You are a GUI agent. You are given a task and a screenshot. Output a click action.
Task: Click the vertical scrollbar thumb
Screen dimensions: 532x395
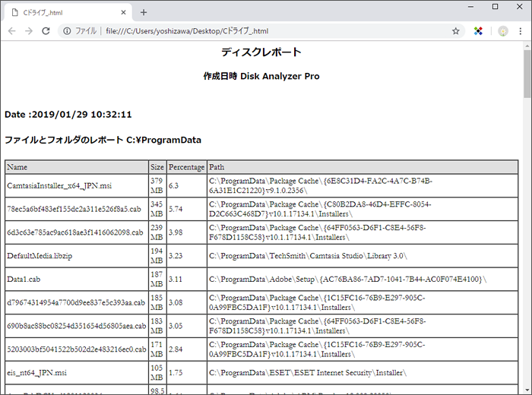[x=527, y=73]
